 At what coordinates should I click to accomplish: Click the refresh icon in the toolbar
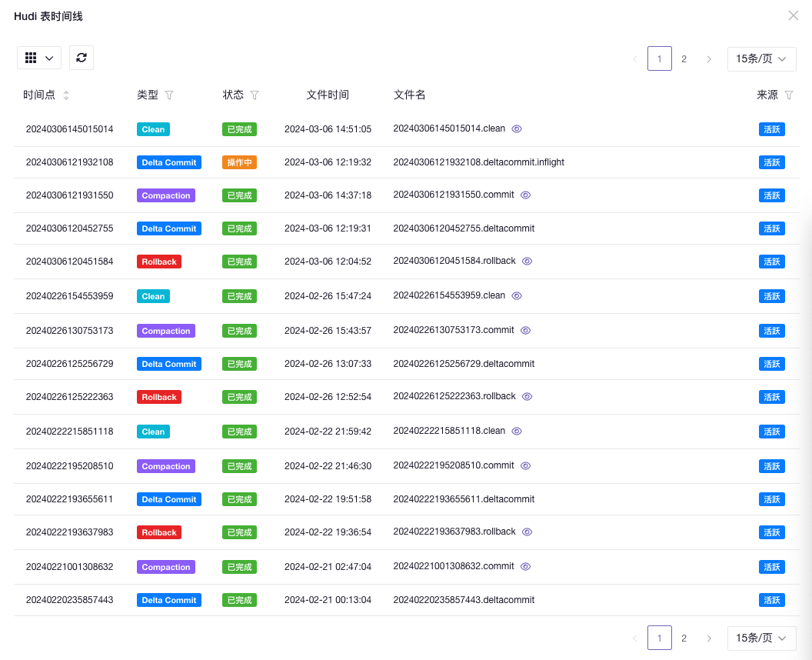82,58
